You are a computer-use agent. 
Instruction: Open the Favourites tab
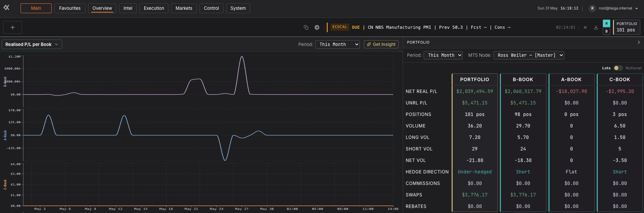click(70, 8)
